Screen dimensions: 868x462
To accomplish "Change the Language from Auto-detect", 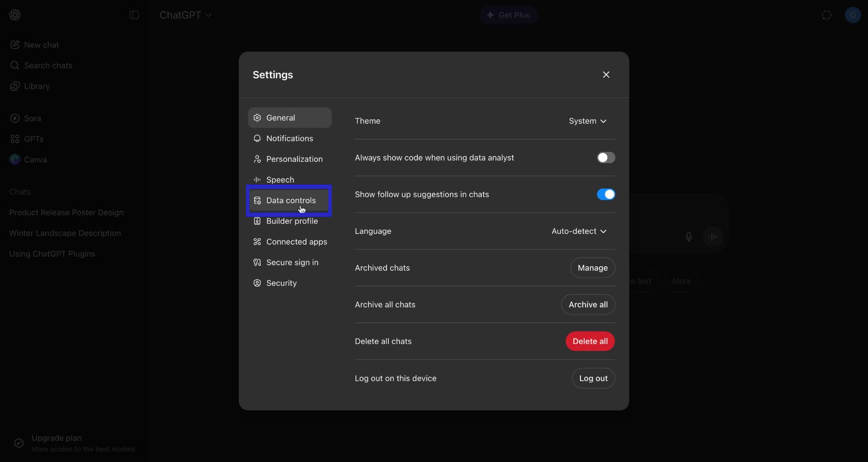I will [579, 231].
